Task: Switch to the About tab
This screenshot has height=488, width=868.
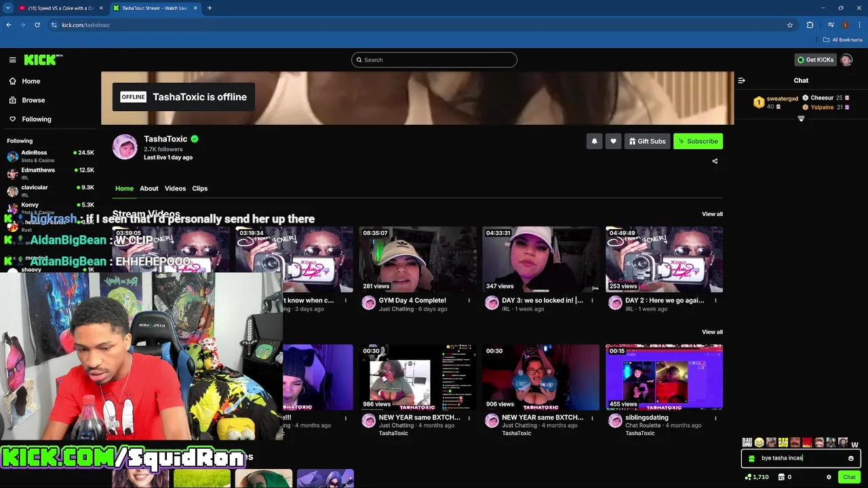Action: 149,188
